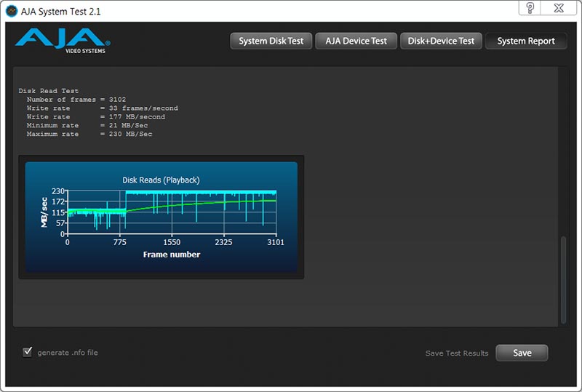Click the 'AJA System Test 2.1' window title
582x392 pixels.
[61, 12]
